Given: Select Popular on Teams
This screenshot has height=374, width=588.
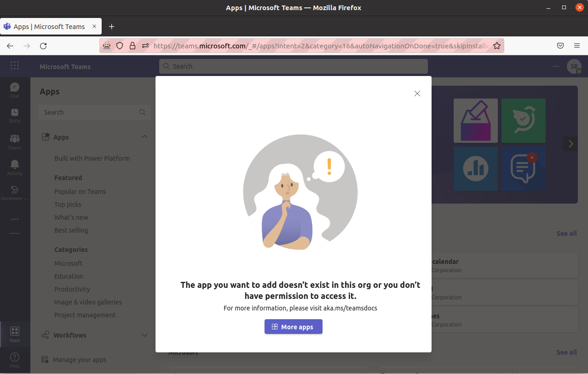Looking at the screenshot, I should point(80,192).
